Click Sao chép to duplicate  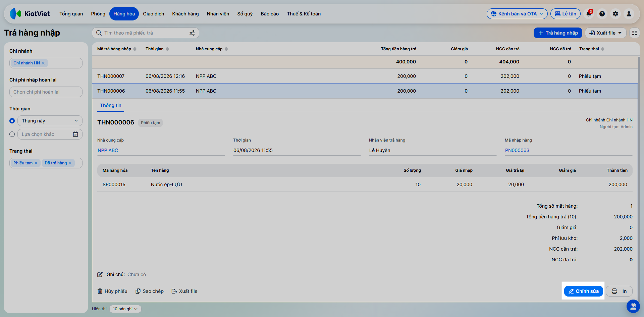click(x=150, y=291)
